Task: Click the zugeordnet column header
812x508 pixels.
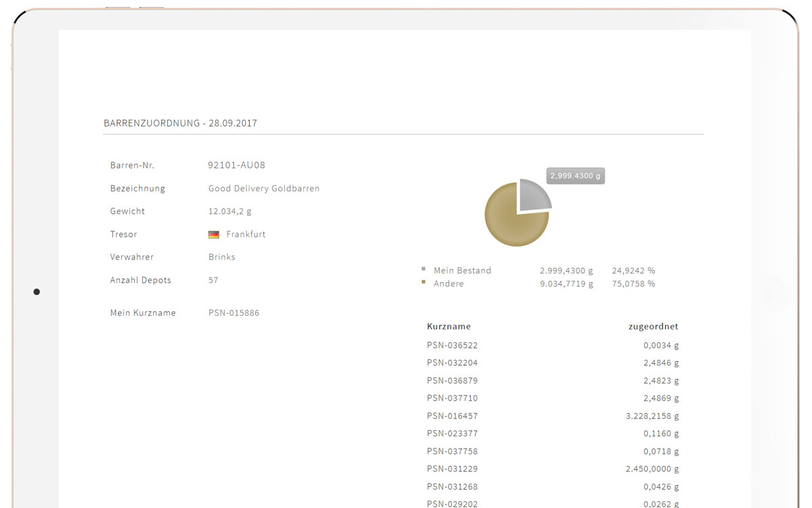Action: coord(653,326)
